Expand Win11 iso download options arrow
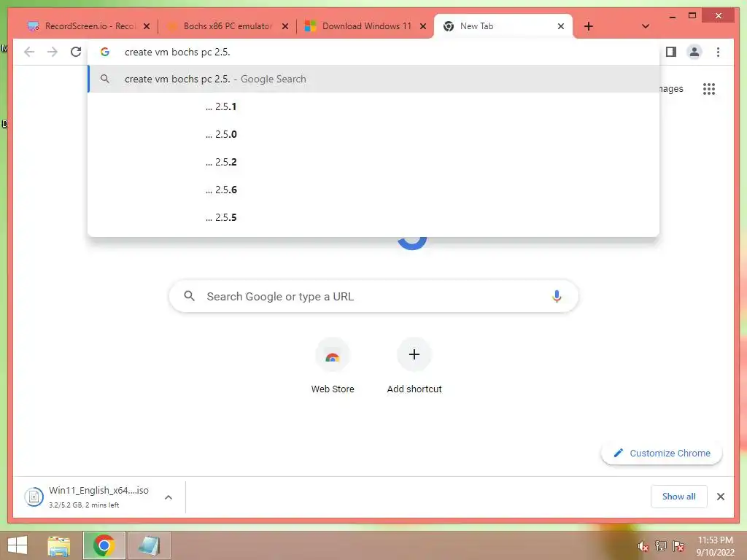747x560 pixels. (169, 497)
